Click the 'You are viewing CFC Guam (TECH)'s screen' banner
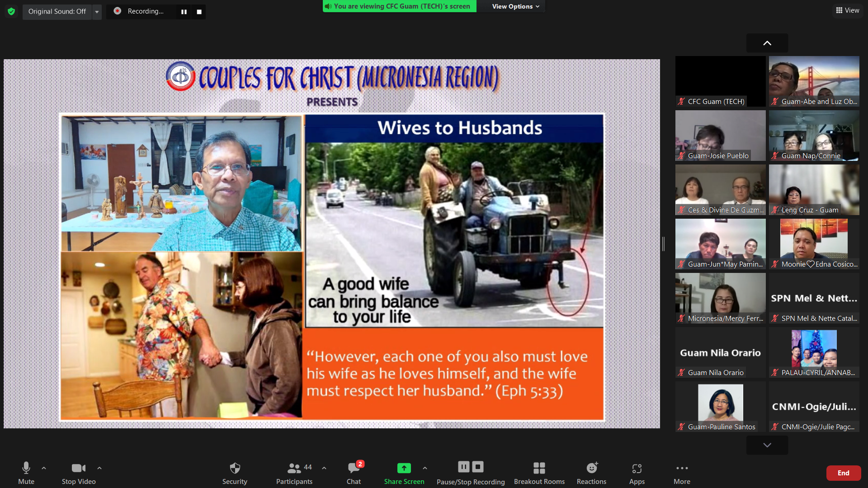Image resolution: width=868 pixels, height=488 pixels. click(399, 6)
